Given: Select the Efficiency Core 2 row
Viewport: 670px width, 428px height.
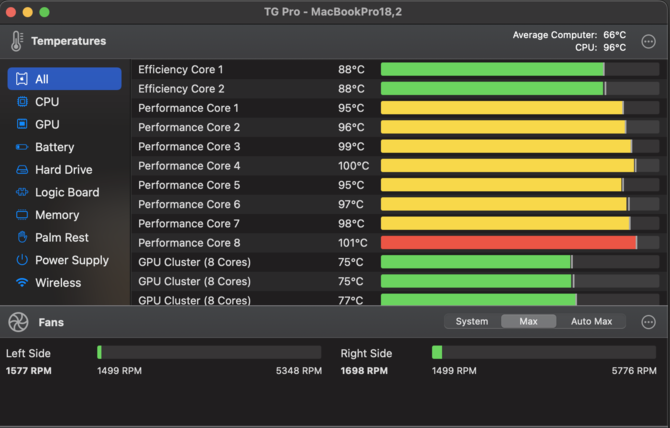Looking at the screenshot, I should click(399, 88).
